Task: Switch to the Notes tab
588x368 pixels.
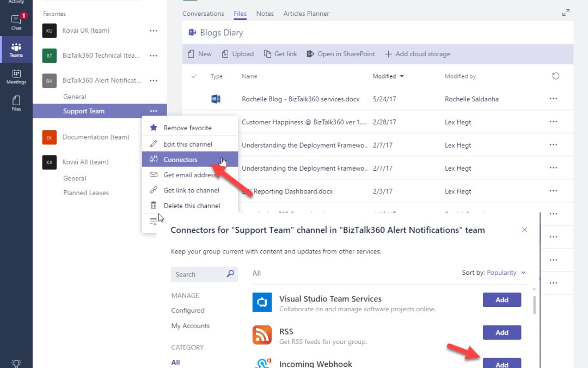Action: [265, 14]
